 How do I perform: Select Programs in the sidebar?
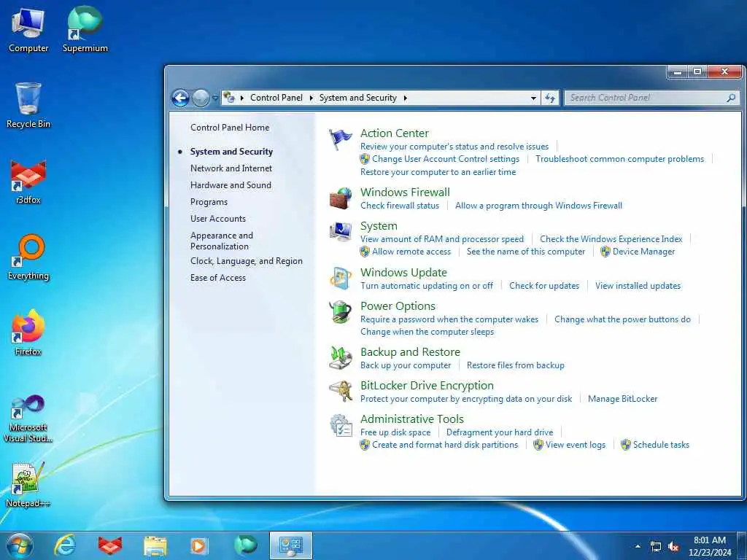(209, 202)
